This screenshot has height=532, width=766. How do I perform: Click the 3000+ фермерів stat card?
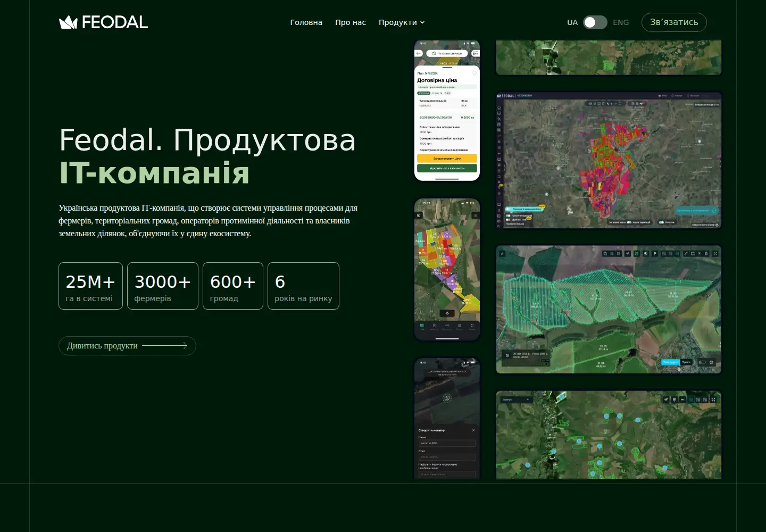163,286
